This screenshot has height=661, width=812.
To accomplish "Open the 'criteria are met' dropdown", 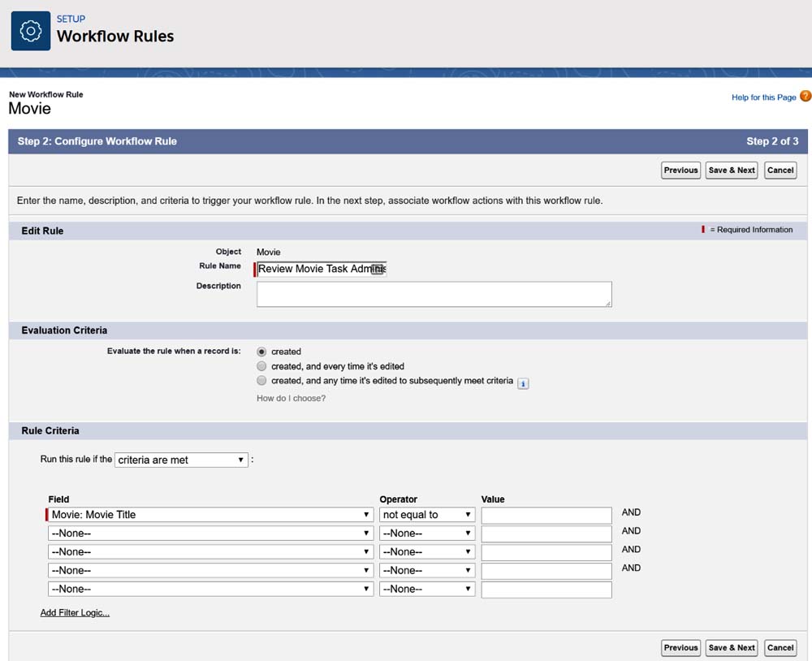I will [x=181, y=460].
